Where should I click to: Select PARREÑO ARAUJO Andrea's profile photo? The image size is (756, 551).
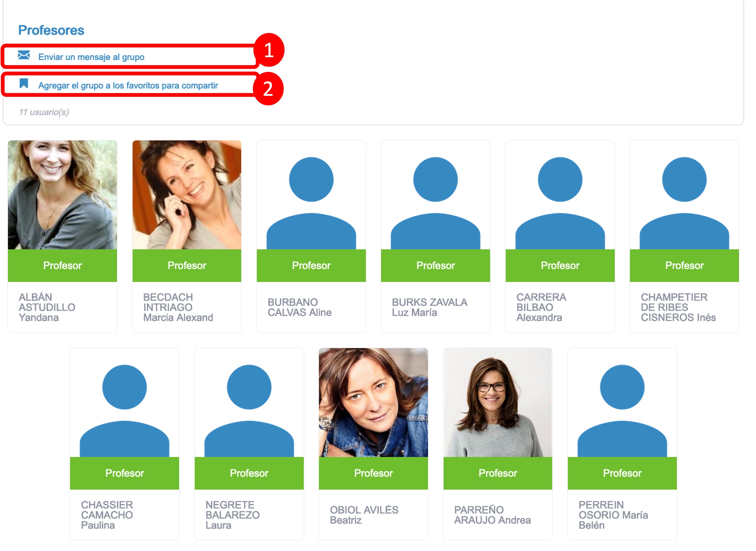(497, 403)
